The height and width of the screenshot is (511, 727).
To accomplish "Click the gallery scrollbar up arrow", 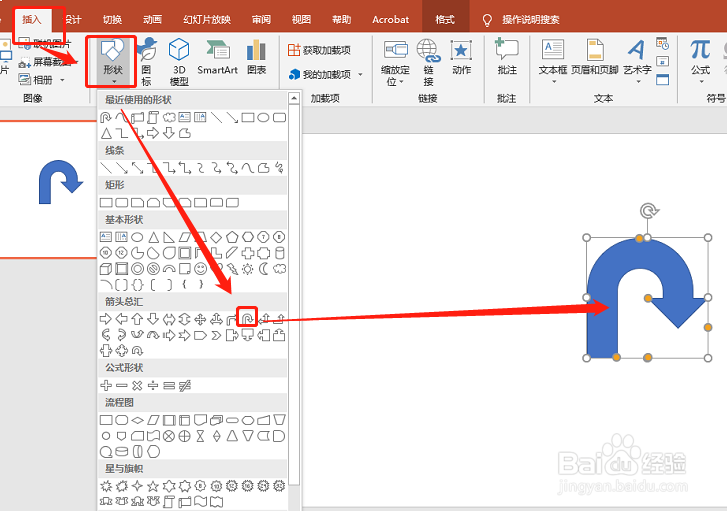I will 293,98.
